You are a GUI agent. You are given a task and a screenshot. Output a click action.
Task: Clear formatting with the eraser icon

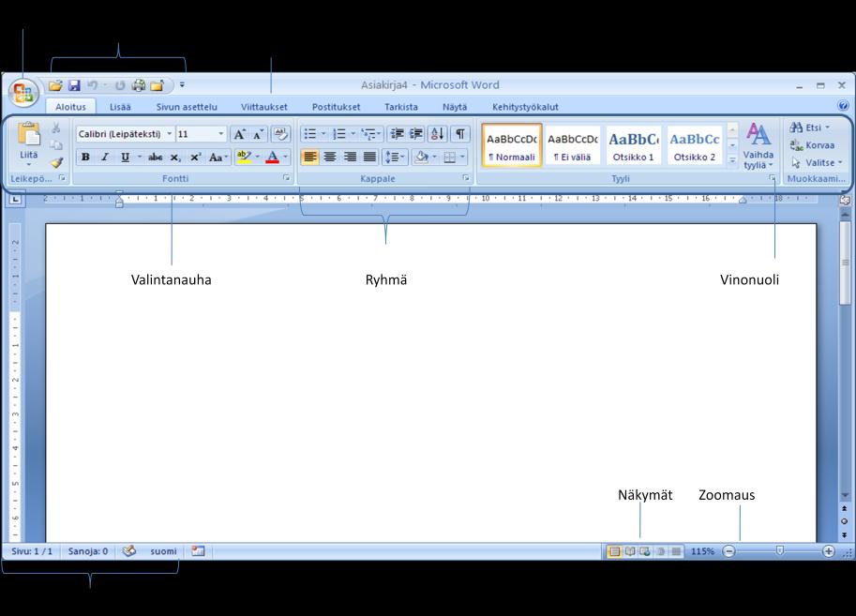[280, 134]
